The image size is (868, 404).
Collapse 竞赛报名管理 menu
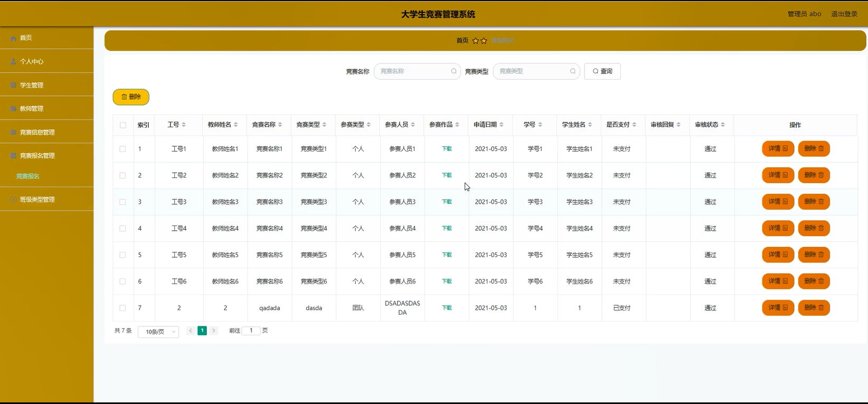tap(37, 156)
